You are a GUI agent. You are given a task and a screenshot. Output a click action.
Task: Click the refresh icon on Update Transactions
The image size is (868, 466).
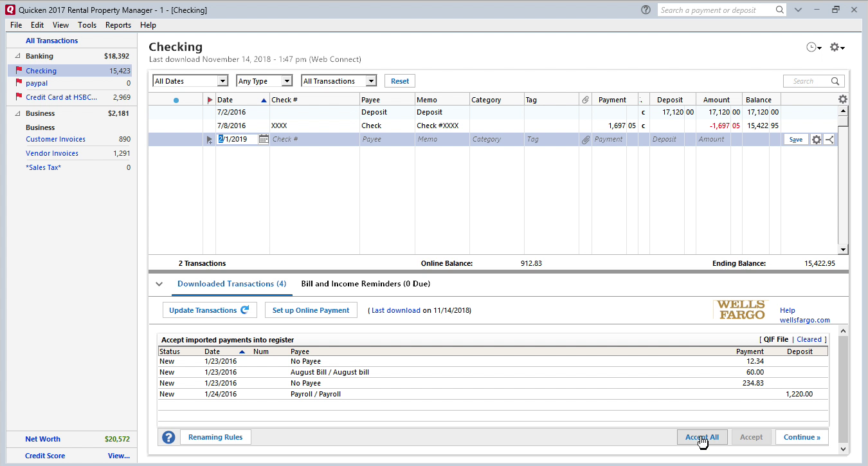(245, 310)
